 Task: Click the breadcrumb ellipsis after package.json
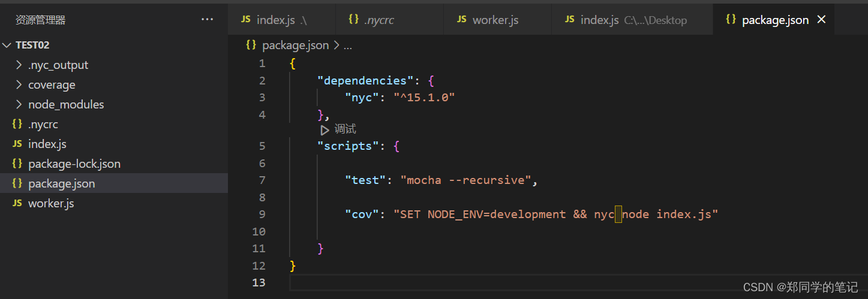click(347, 46)
